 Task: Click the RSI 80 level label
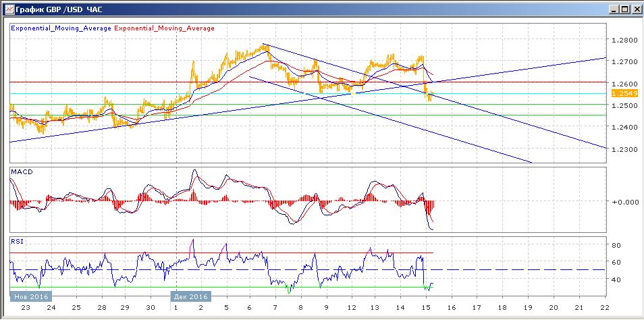coord(616,245)
